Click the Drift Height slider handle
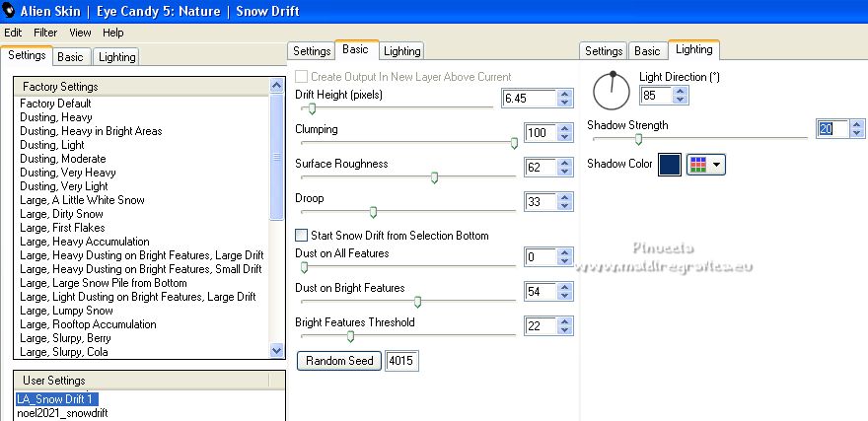The image size is (868, 421). 312,108
